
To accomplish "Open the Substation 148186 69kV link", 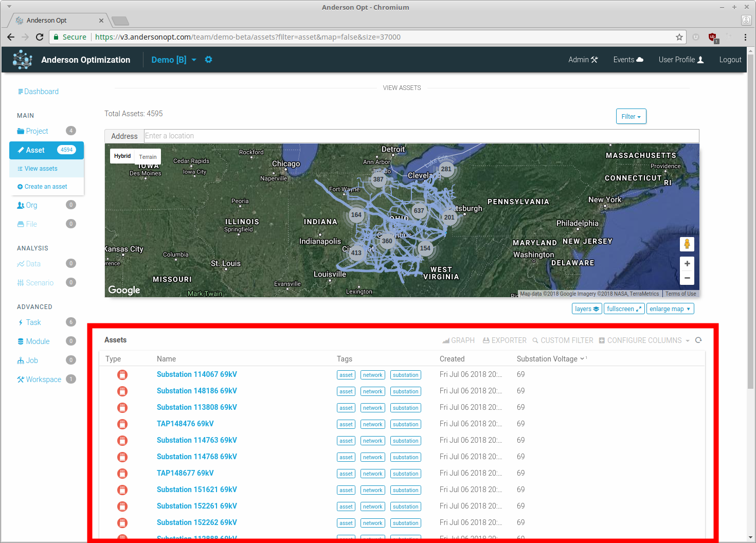I will [196, 391].
